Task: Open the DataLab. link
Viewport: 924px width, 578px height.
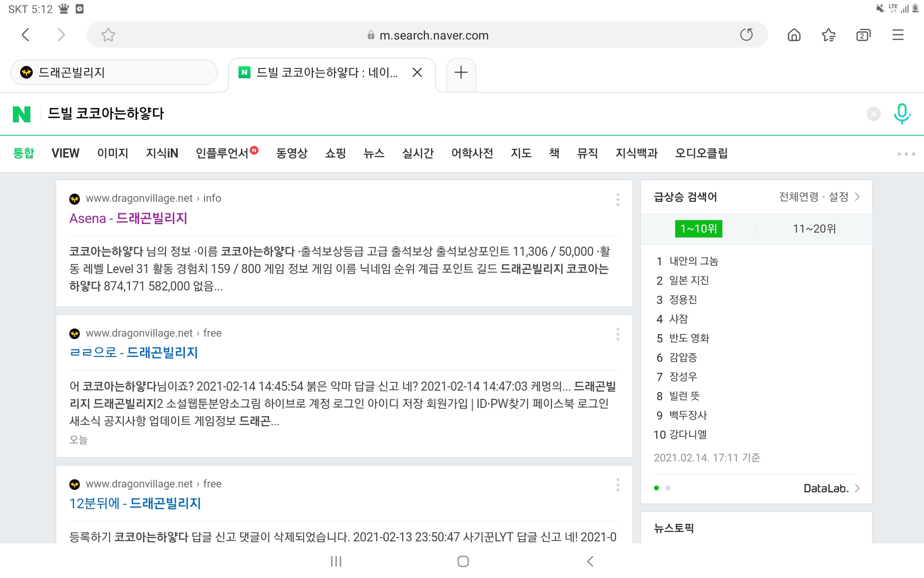Action: tap(831, 488)
